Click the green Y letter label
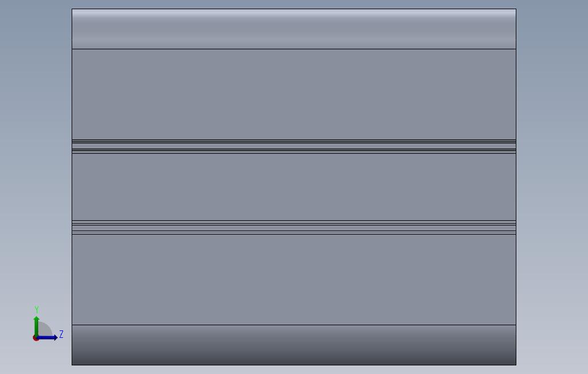Screen dimensions: 588x374 pos(37,309)
